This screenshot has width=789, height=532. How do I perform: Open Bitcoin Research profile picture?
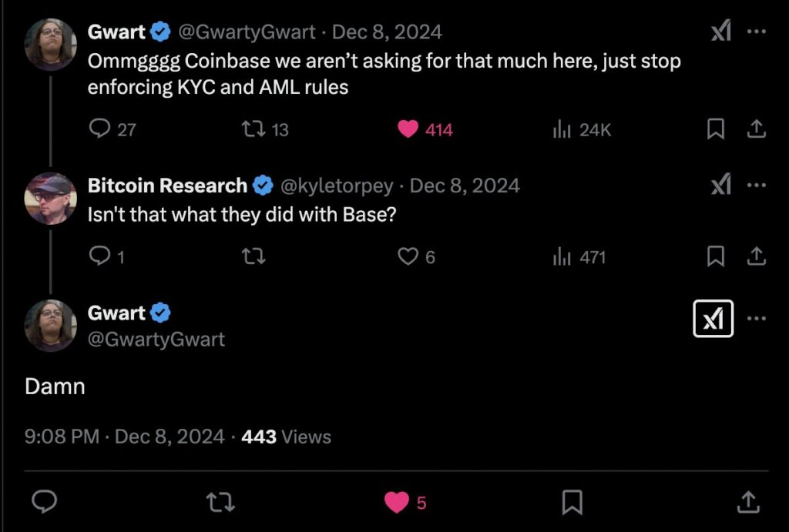click(51, 199)
